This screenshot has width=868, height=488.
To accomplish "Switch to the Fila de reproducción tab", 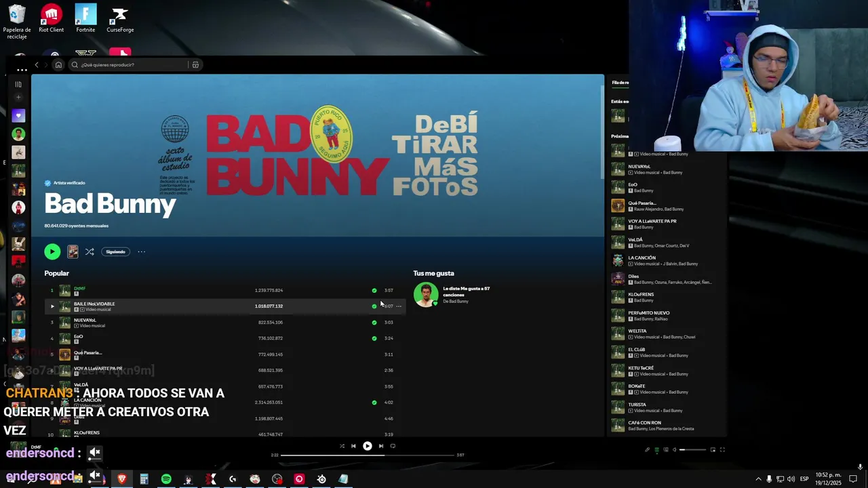I will click(620, 83).
